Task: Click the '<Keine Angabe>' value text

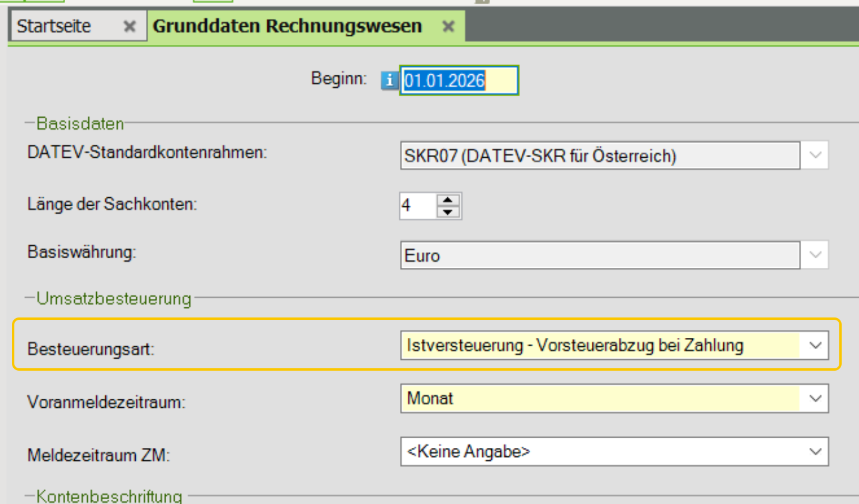Action: (468, 451)
